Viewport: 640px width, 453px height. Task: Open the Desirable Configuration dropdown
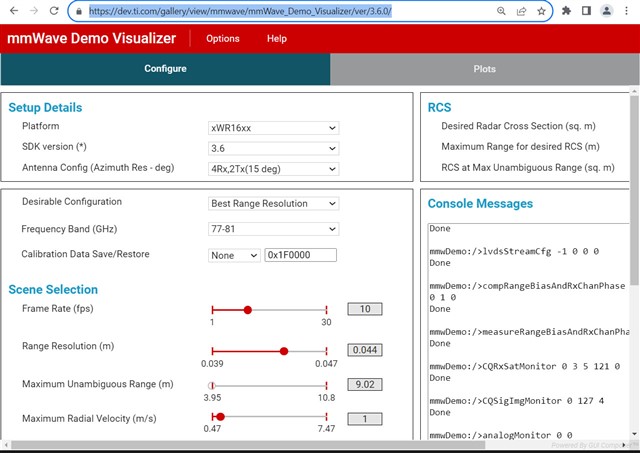pos(273,203)
